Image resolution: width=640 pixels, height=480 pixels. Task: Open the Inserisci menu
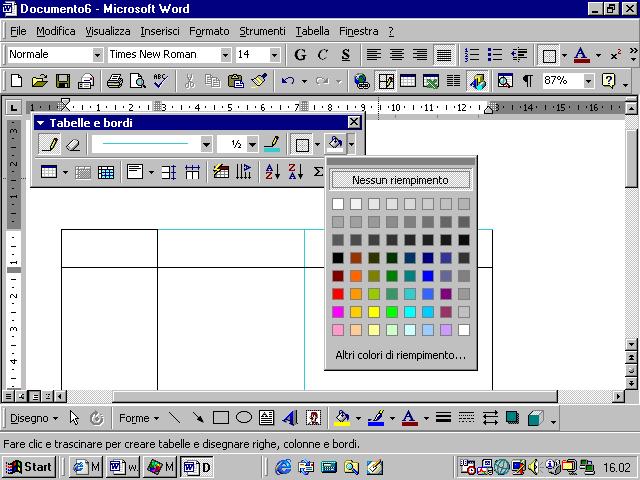[x=160, y=31]
